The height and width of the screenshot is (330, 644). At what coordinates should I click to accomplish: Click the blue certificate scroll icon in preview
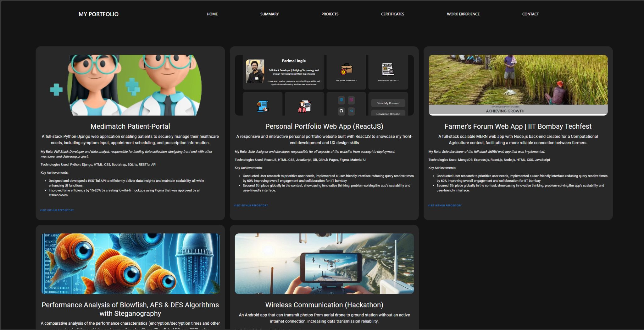(x=262, y=106)
